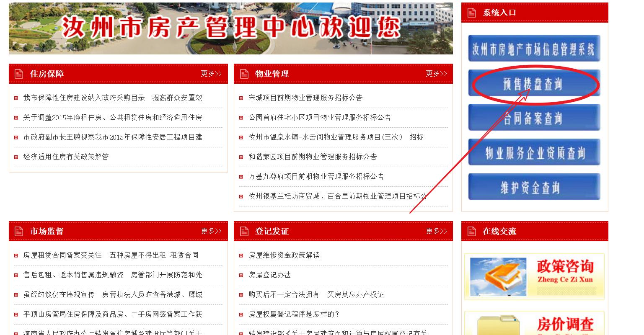
Task: Click the document icon beside 登记发证 header
Action: pos(244,231)
